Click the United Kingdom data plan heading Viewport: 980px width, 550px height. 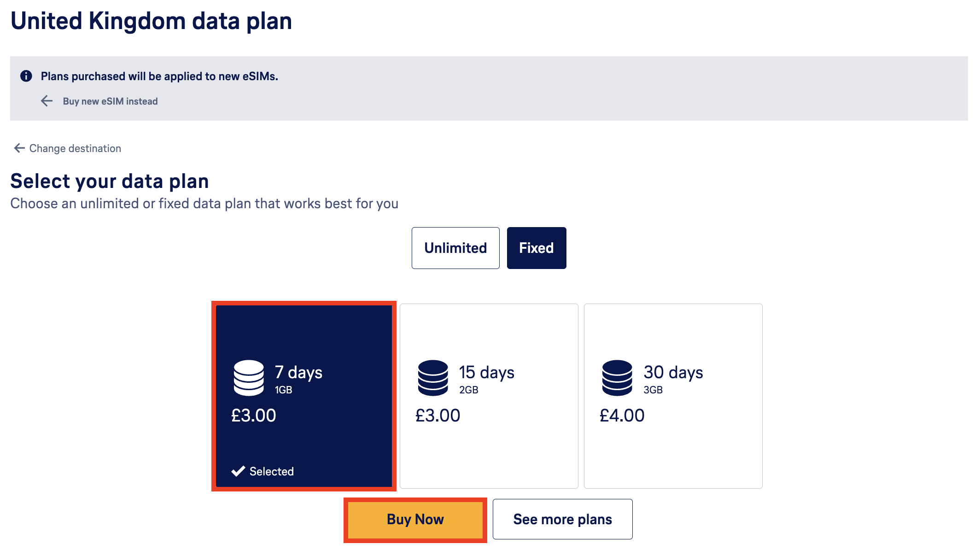[x=151, y=21]
